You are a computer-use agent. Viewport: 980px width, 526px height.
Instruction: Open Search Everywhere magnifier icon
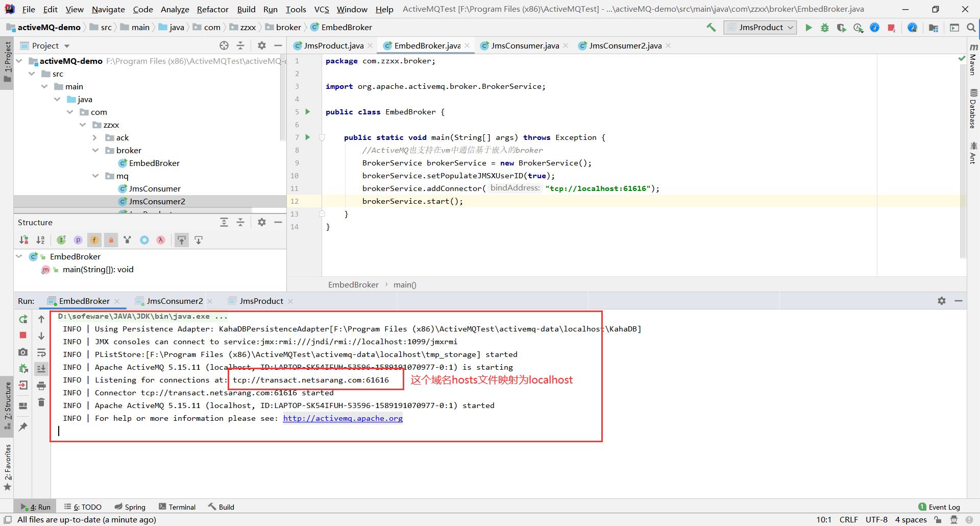[971, 28]
